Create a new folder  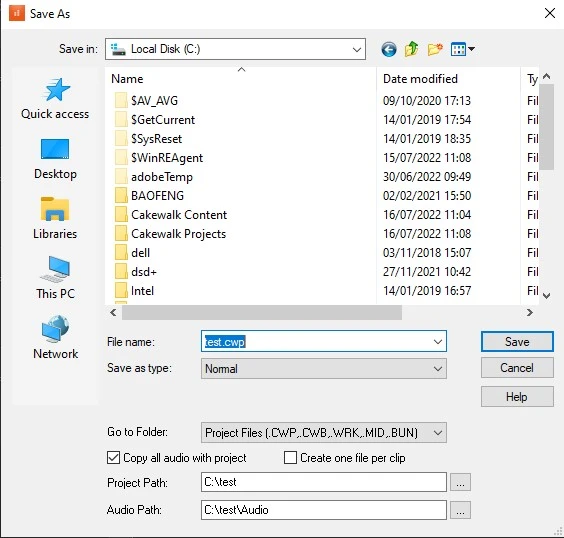[x=435, y=49]
